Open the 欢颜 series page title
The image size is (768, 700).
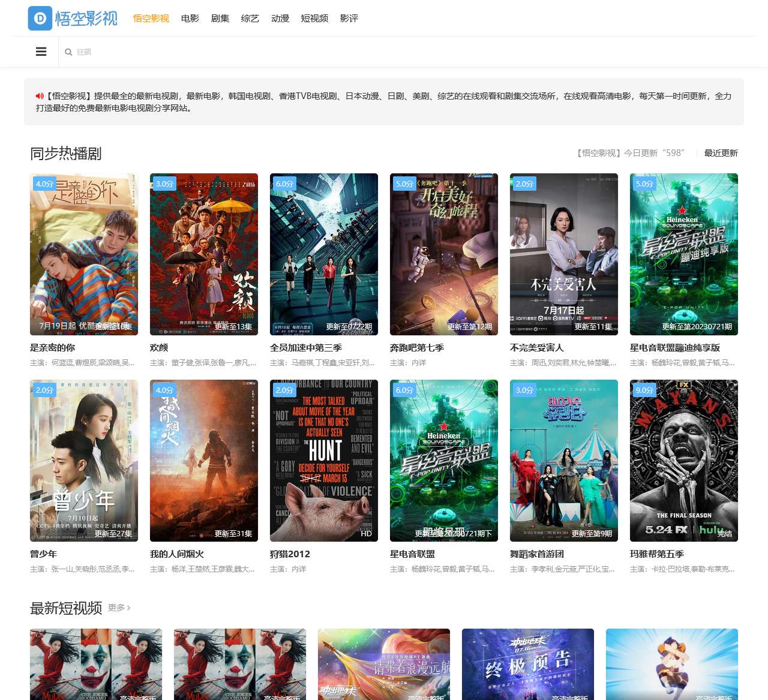pos(158,347)
